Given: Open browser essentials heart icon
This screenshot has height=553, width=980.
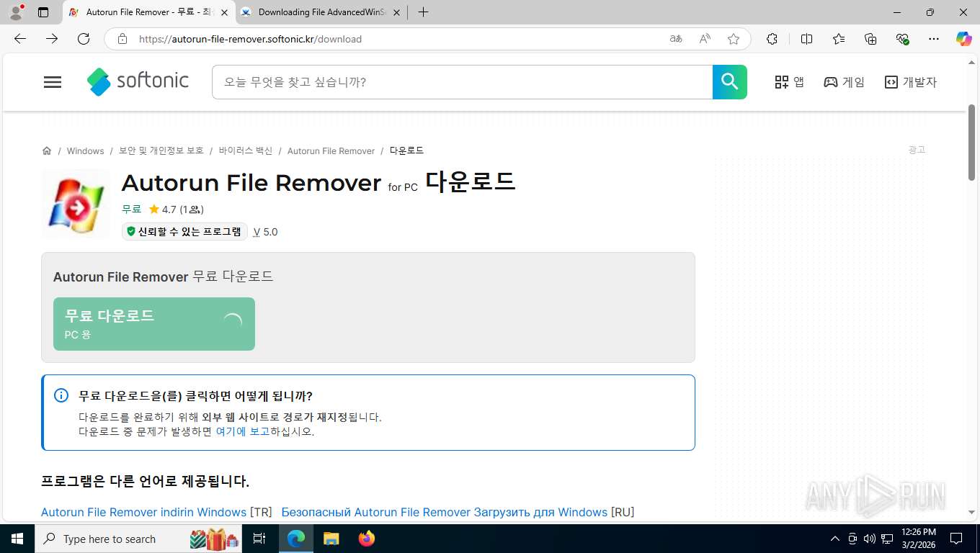Looking at the screenshot, I should [902, 39].
